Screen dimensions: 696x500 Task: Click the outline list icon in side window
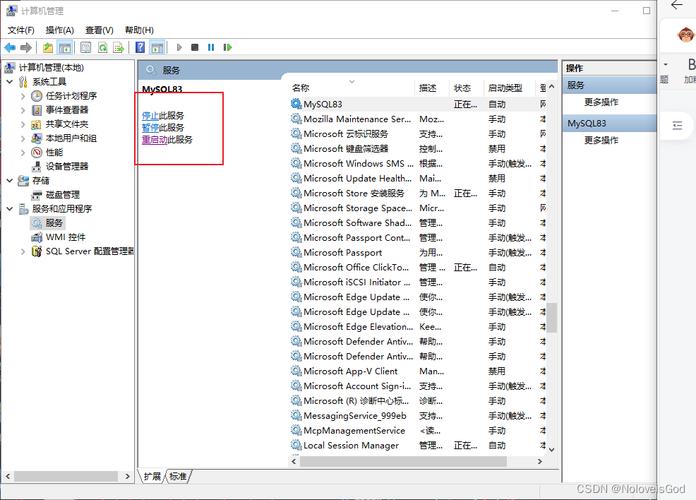click(677, 126)
